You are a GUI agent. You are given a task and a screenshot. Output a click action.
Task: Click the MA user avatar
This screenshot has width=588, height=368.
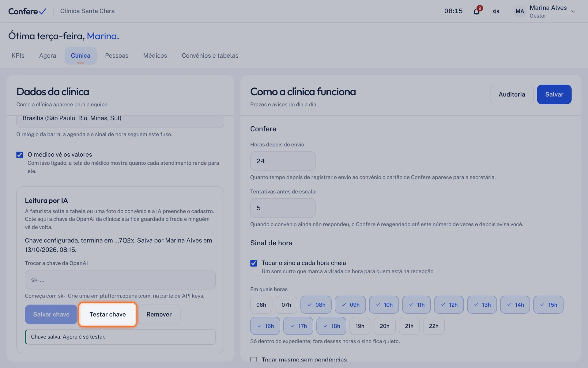520,11
